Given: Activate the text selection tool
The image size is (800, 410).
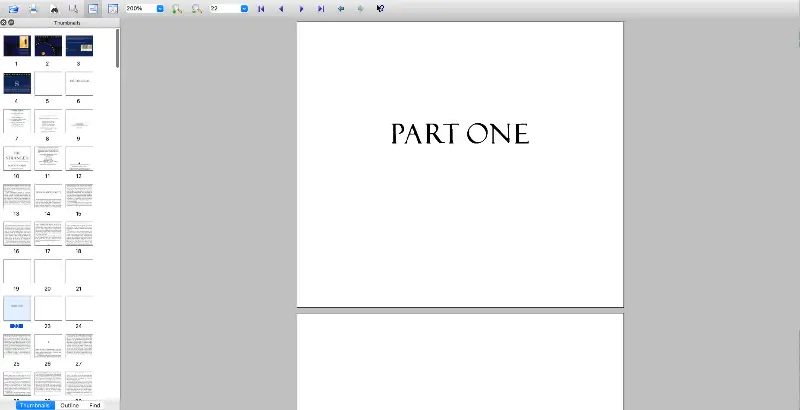Looking at the screenshot, I should 73,8.
